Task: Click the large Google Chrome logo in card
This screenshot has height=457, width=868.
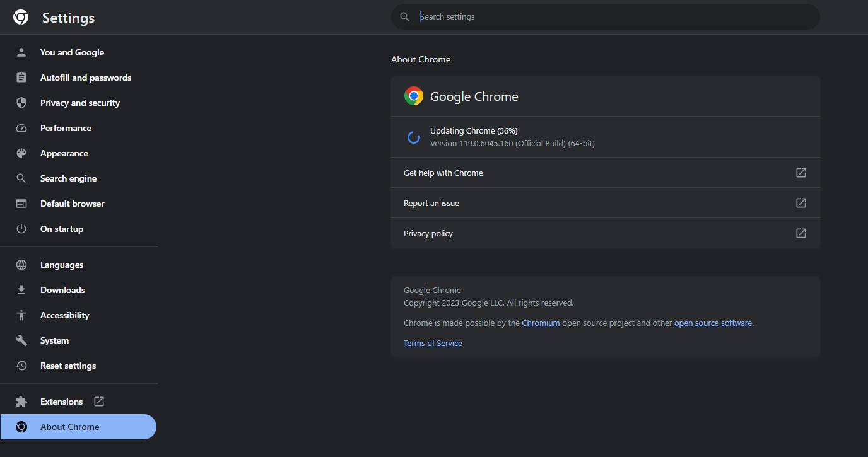Action: 414,96
